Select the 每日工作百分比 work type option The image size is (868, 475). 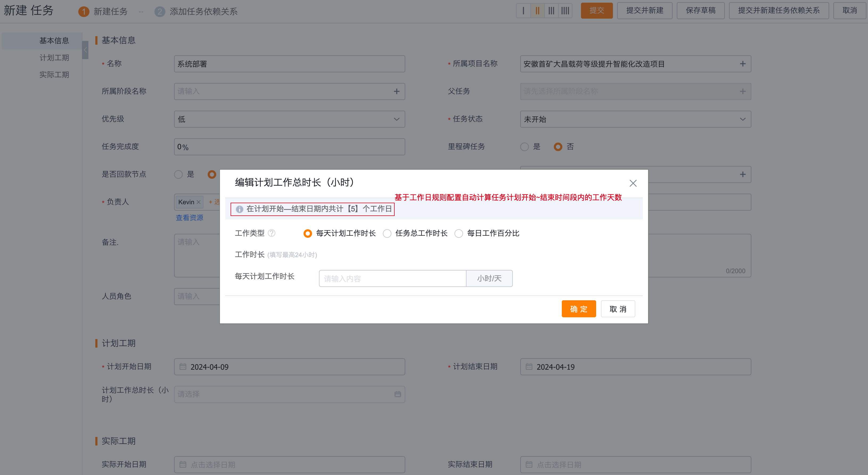[x=458, y=233]
